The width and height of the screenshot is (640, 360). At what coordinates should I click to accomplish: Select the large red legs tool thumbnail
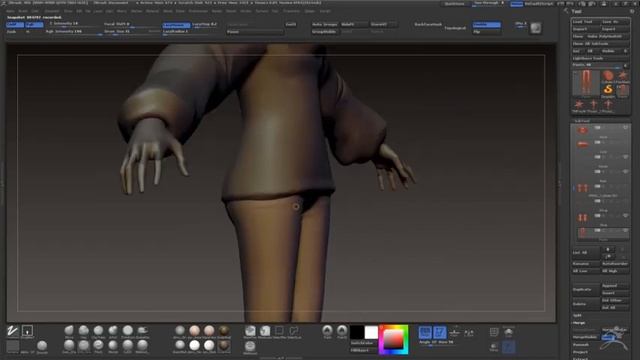[586, 83]
